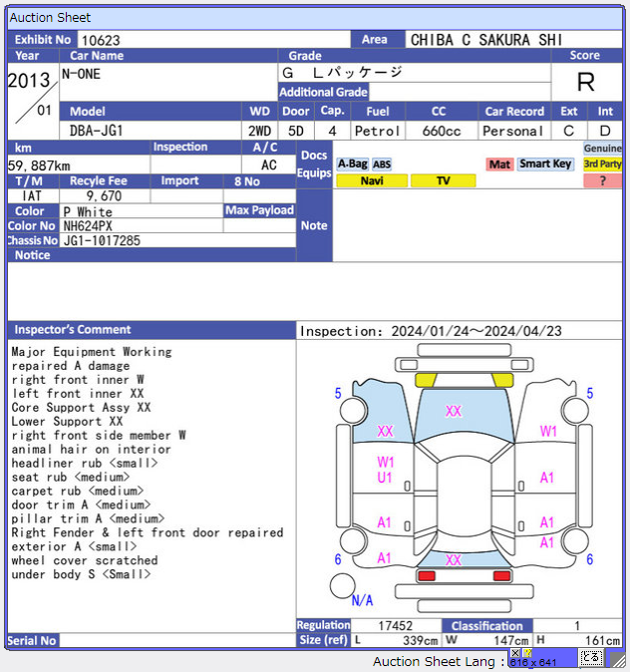Click the A/C value AC

tap(269, 165)
